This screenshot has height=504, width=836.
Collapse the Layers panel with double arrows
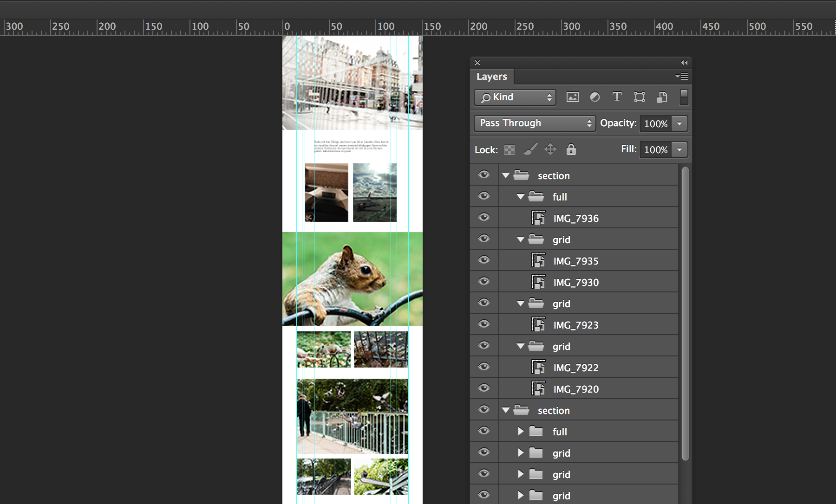pos(684,62)
